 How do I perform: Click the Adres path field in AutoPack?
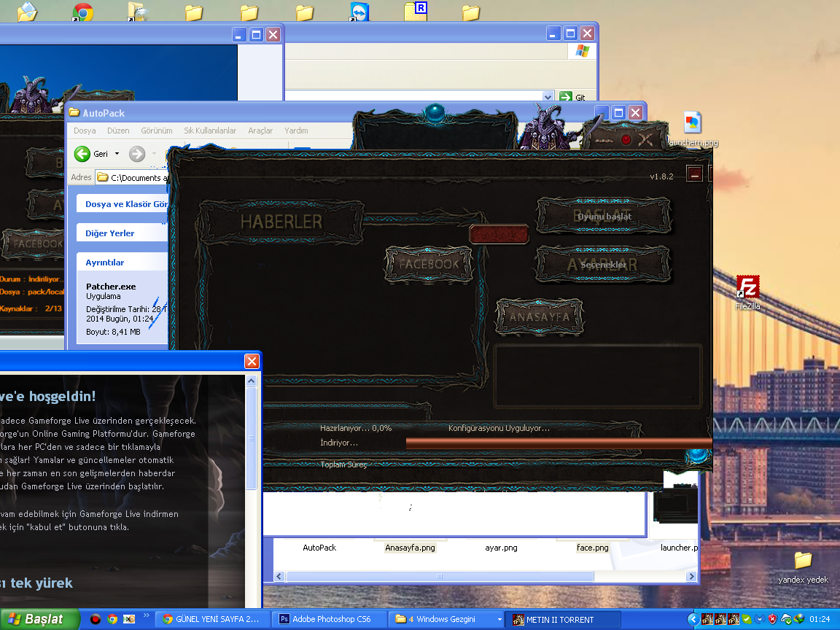click(132, 177)
